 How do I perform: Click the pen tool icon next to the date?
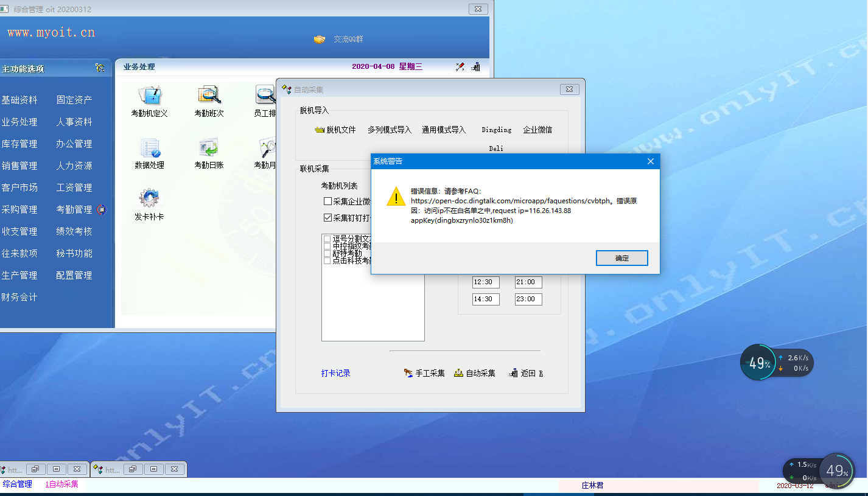pos(460,67)
